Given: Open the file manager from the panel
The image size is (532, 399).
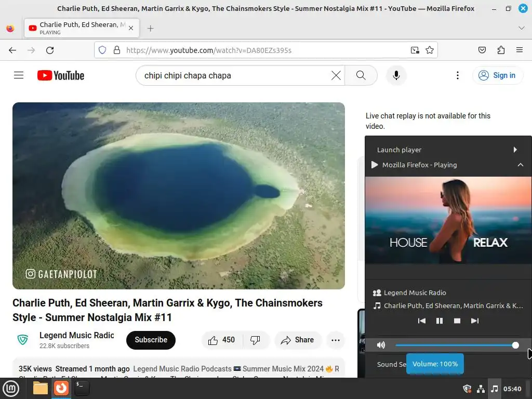Looking at the screenshot, I should click(41, 389).
